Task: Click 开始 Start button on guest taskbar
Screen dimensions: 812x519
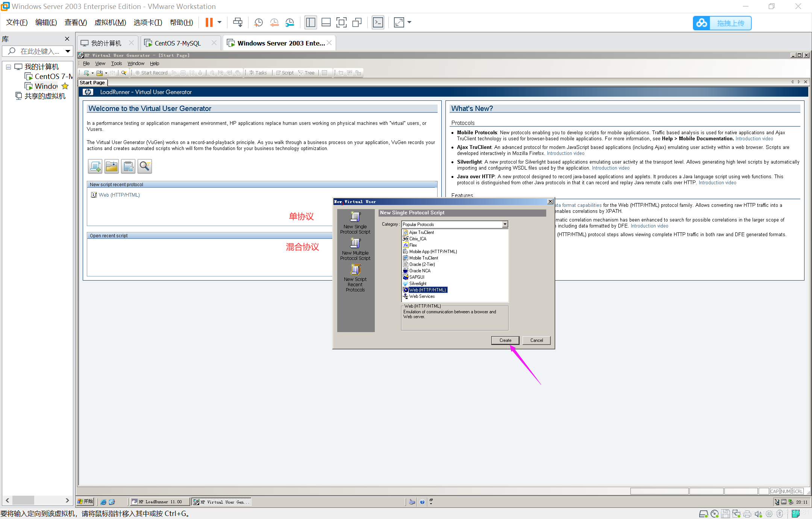Action: click(86, 502)
